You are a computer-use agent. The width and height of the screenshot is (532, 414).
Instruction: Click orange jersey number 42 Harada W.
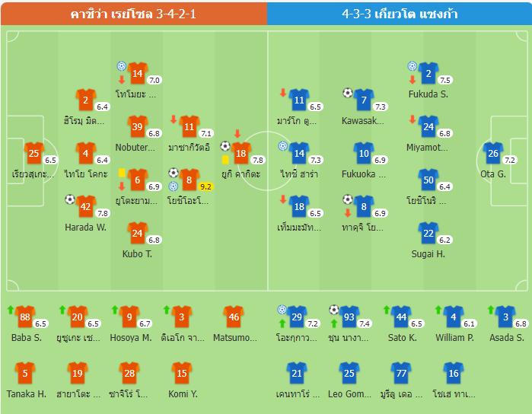tap(85, 206)
